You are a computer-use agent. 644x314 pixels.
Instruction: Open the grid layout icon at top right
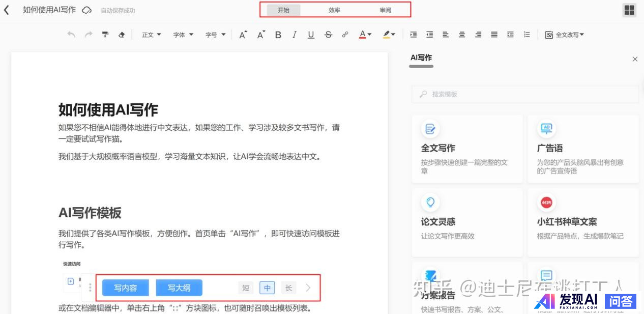point(629,10)
